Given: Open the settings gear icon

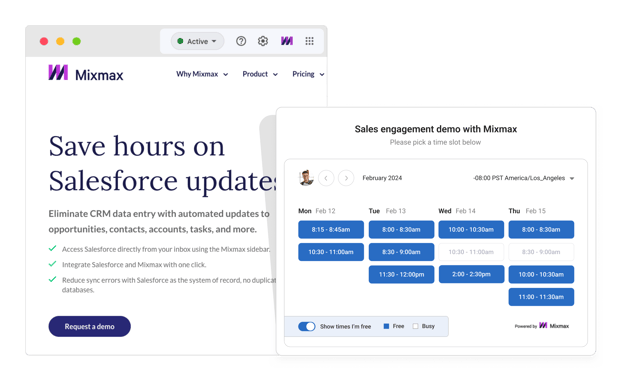Looking at the screenshot, I should 263,41.
